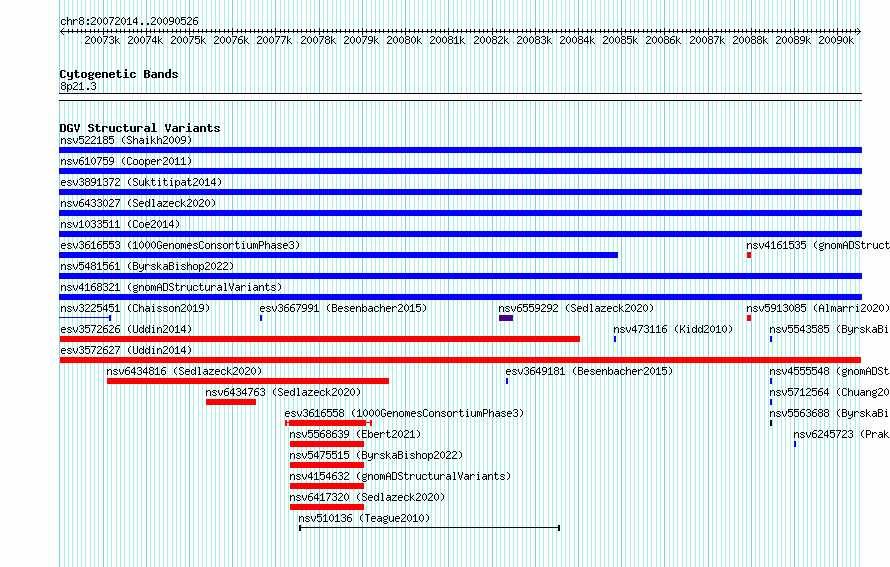Image resolution: width=890 pixels, height=567 pixels.
Task: Select red bar of nsv6434816
Action: pyautogui.click(x=247, y=381)
